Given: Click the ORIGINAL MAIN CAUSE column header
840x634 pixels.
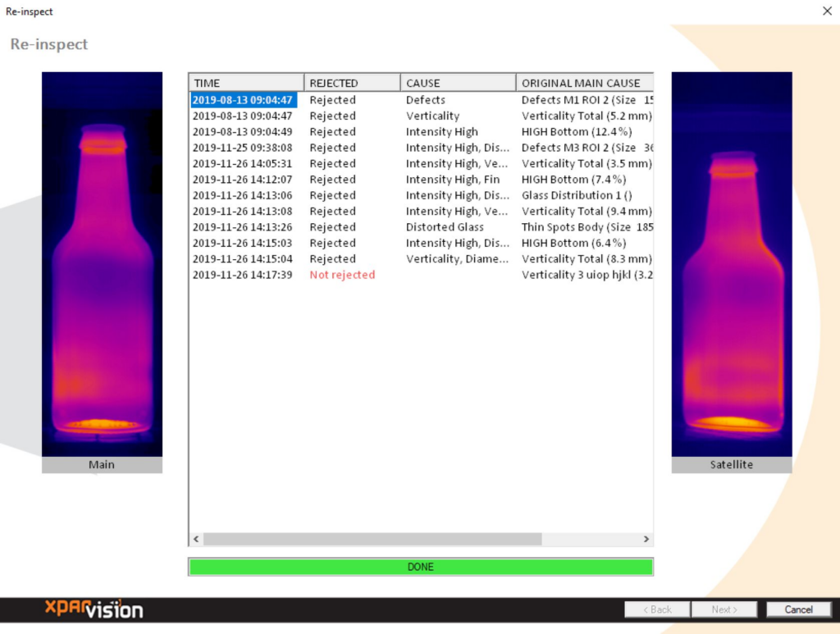Looking at the screenshot, I should (x=584, y=83).
